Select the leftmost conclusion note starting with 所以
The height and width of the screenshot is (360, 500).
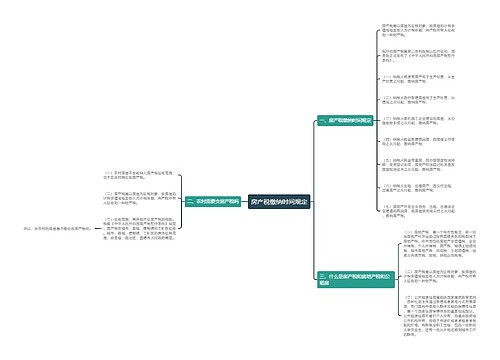[x=57, y=229]
